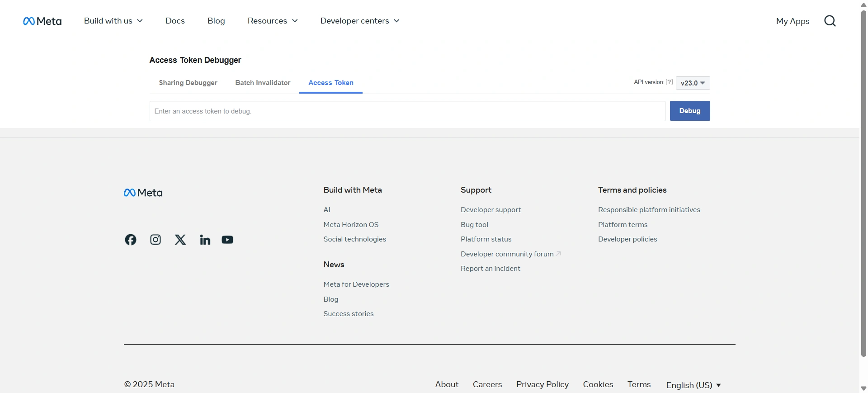868x393 pixels.
Task: Open Blog in the top navigation
Action: click(216, 21)
